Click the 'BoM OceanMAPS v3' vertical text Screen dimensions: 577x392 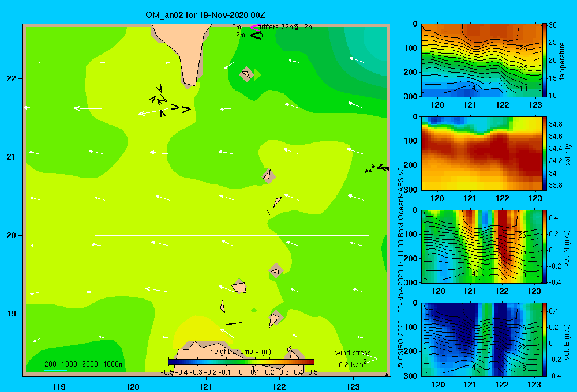click(401, 202)
